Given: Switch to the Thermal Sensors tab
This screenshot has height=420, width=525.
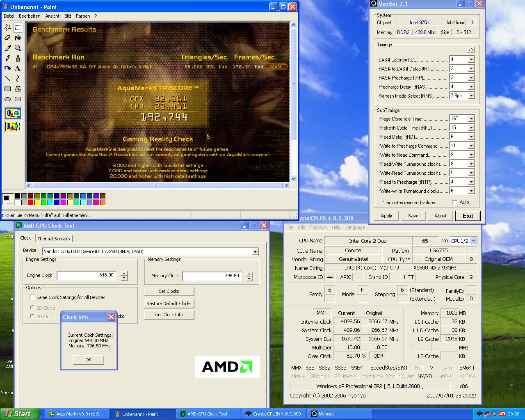Looking at the screenshot, I should 54,238.
